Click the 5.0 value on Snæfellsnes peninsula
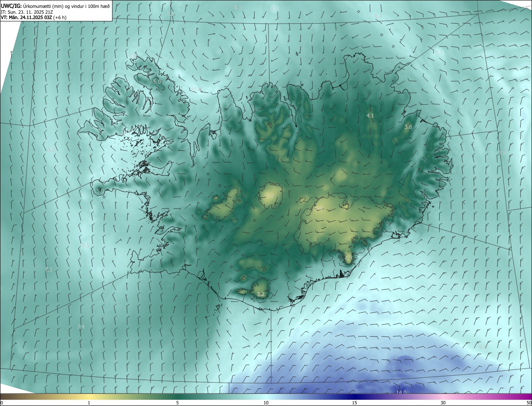532x406 pixels. [100, 191]
